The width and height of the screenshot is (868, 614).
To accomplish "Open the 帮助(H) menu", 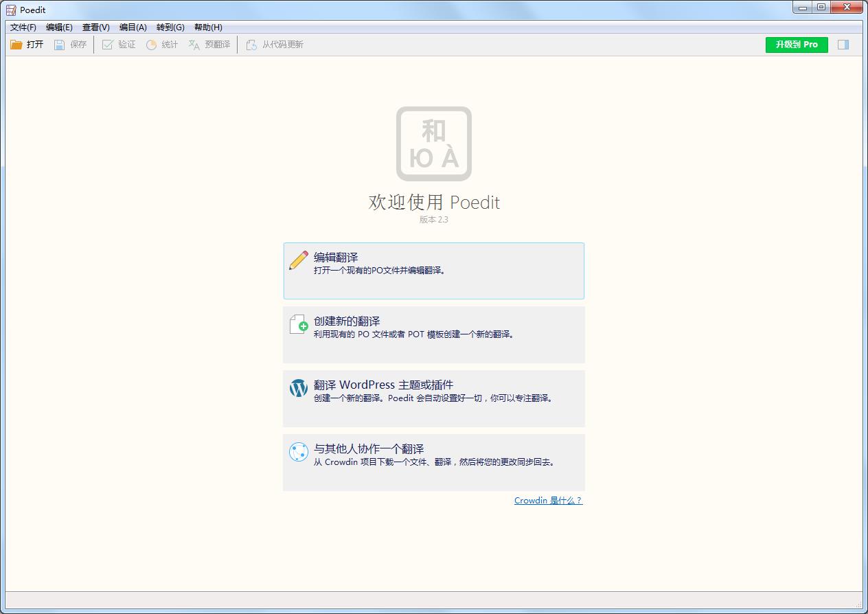I will coord(208,27).
